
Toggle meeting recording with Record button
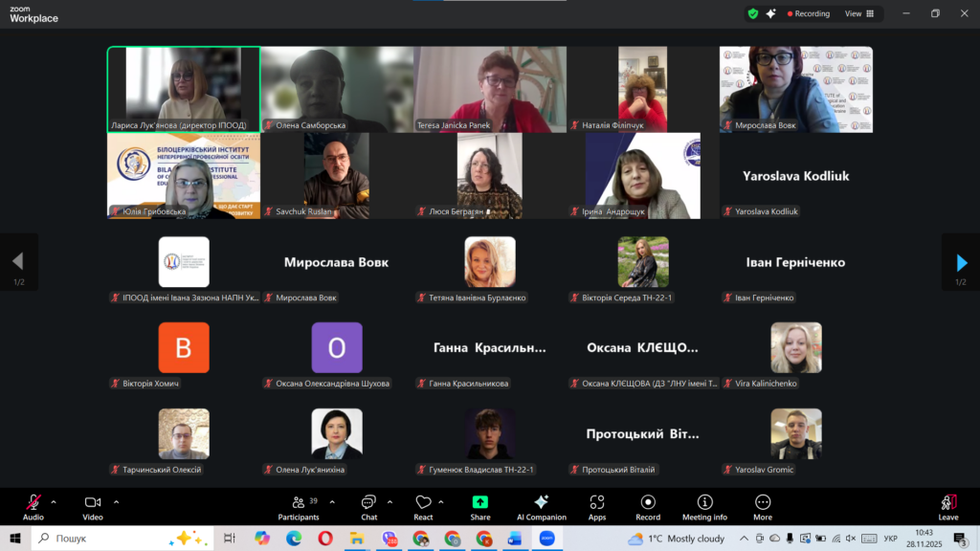click(x=648, y=506)
